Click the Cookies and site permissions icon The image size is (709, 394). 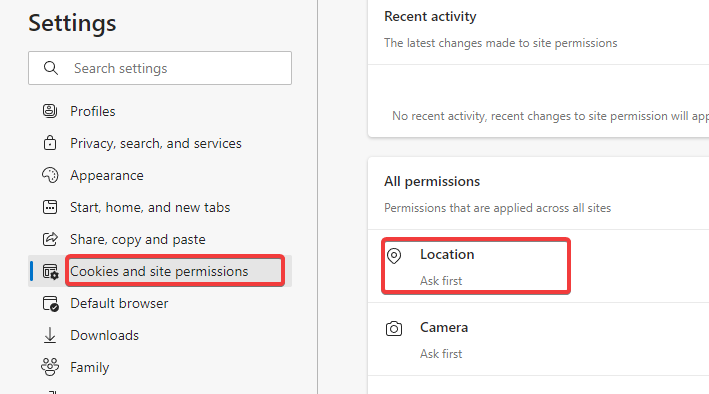point(50,271)
